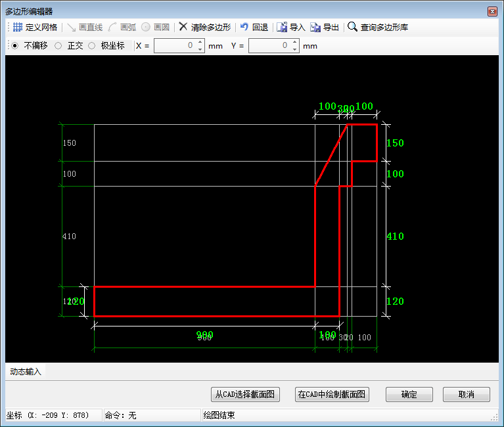Select the 画直线 line tool
This screenshot has width=504, height=427.
[x=85, y=28]
